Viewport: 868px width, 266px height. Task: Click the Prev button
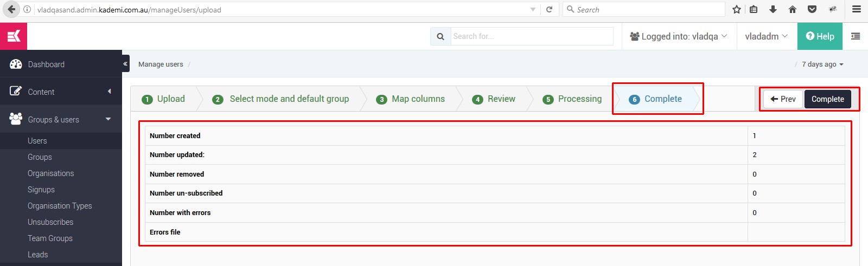tap(783, 99)
